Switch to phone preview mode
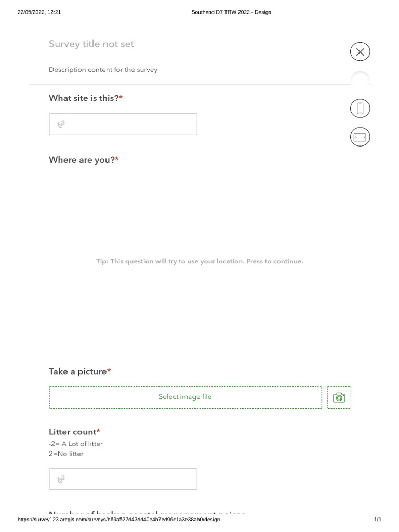 point(360,109)
